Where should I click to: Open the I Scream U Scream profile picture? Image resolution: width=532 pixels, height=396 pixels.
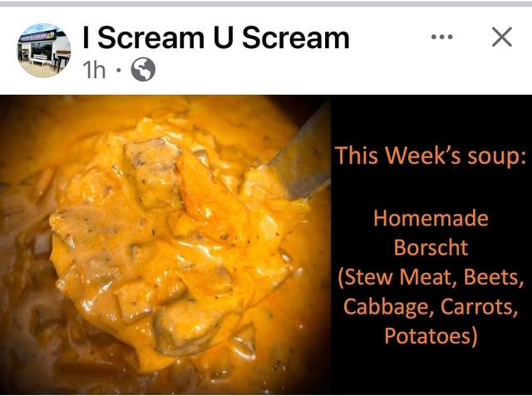[x=44, y=51]
